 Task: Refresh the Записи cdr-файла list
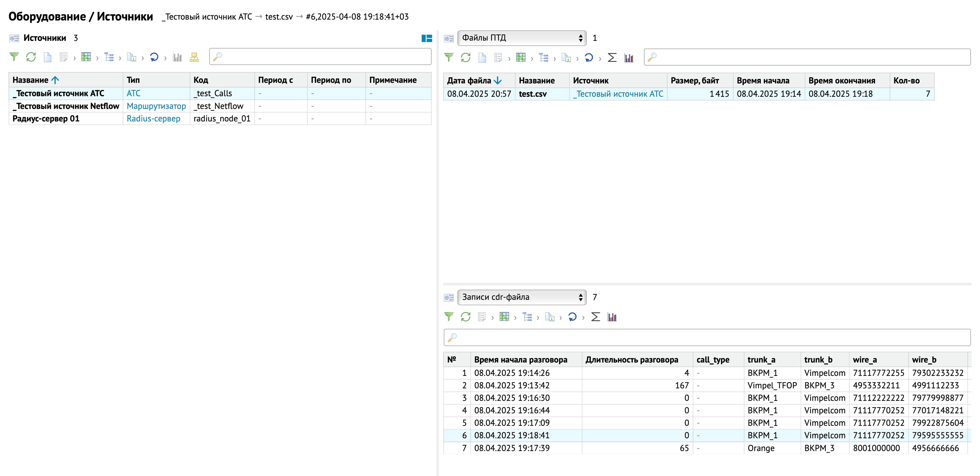click(x=466, y=317)
